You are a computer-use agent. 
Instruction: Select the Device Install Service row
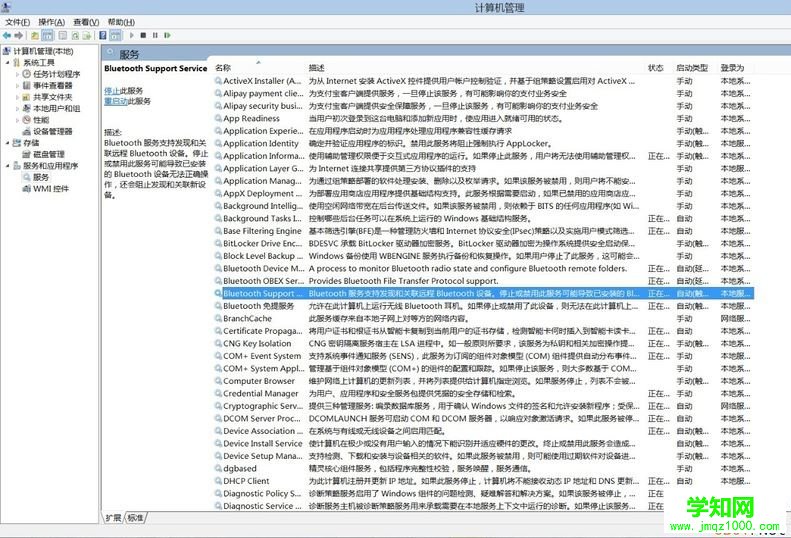pyautogui.click(x=484, y=443)
